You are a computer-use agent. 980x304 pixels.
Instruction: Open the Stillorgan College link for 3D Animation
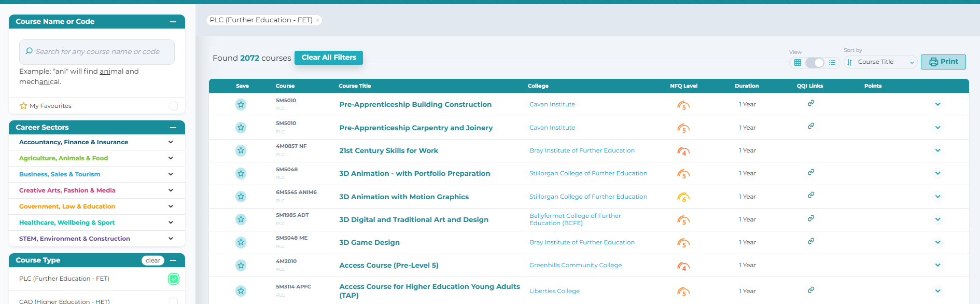(588, 173)
